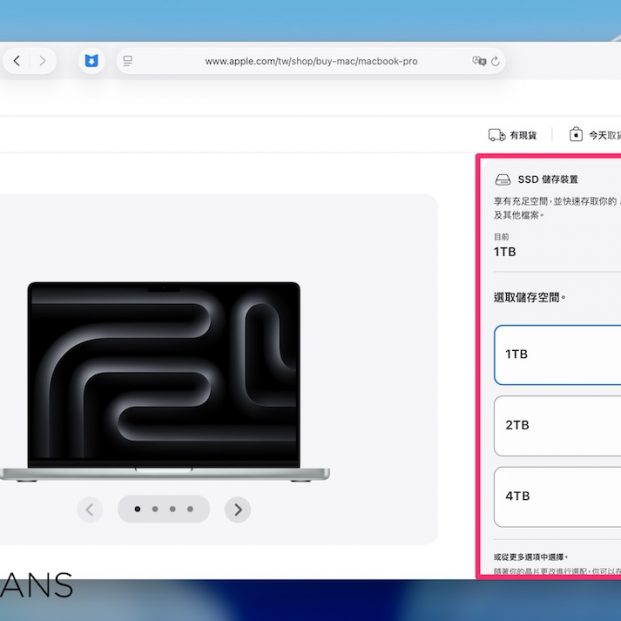
Task: Jump to fourth gallery dot
Action: 190,509
